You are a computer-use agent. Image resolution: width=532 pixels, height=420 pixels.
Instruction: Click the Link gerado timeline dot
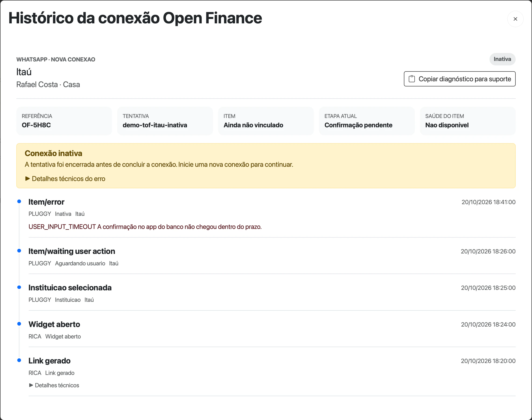19,360
